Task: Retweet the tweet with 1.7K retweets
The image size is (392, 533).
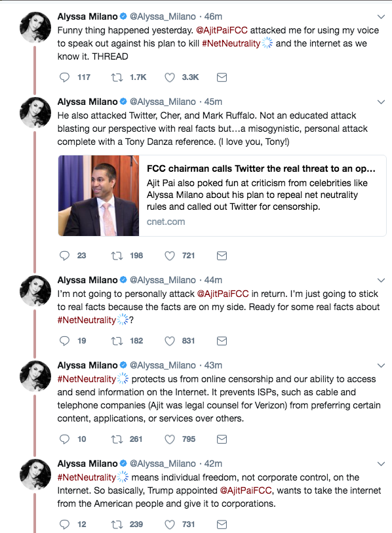Action: (117, 77)
